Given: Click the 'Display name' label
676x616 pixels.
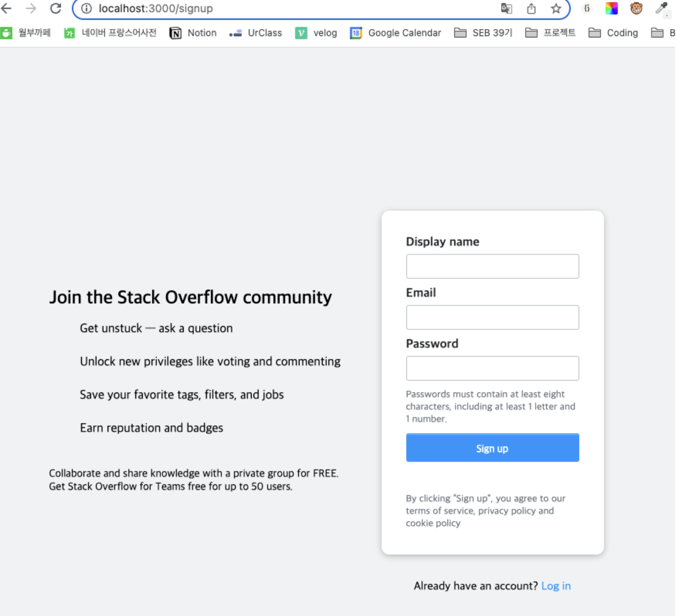Looking at the screenshot, I should 442,242.
